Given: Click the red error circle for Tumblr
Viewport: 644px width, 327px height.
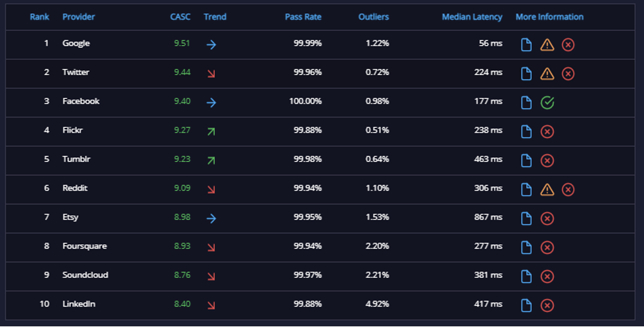Looking at the screenshot, I should 547,161.
